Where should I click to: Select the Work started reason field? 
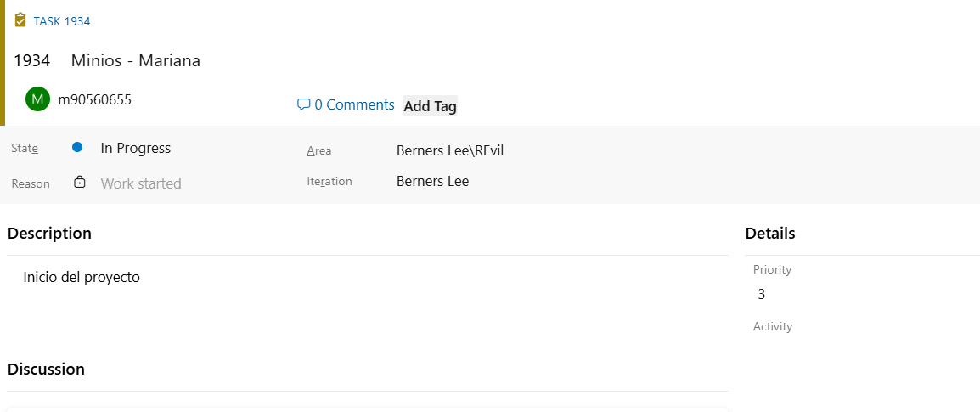click(x=141, y=183)
